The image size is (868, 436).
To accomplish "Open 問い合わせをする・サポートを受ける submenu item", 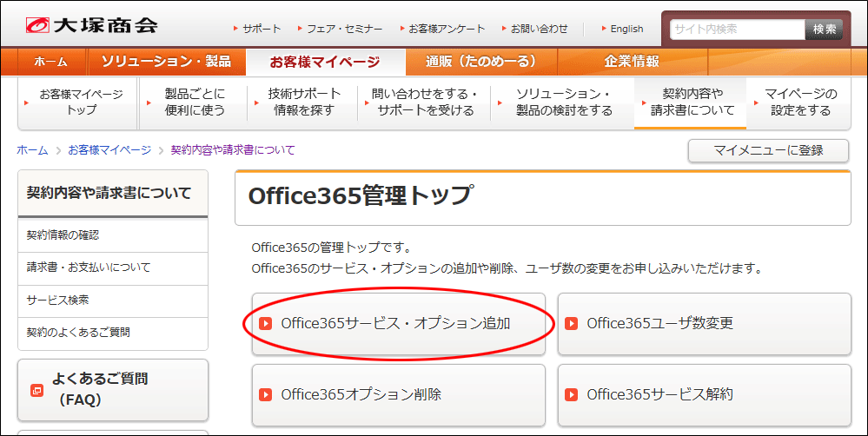I will [425, 102].
